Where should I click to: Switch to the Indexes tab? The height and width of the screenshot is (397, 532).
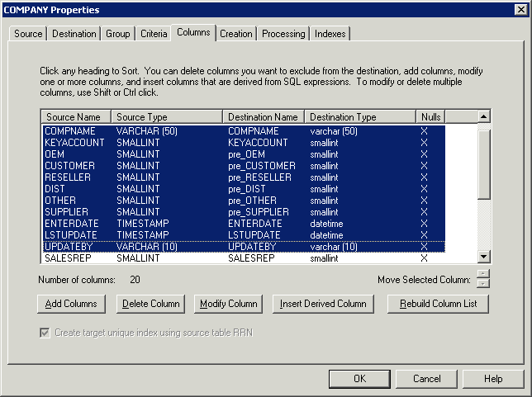[x=330, y=34]
